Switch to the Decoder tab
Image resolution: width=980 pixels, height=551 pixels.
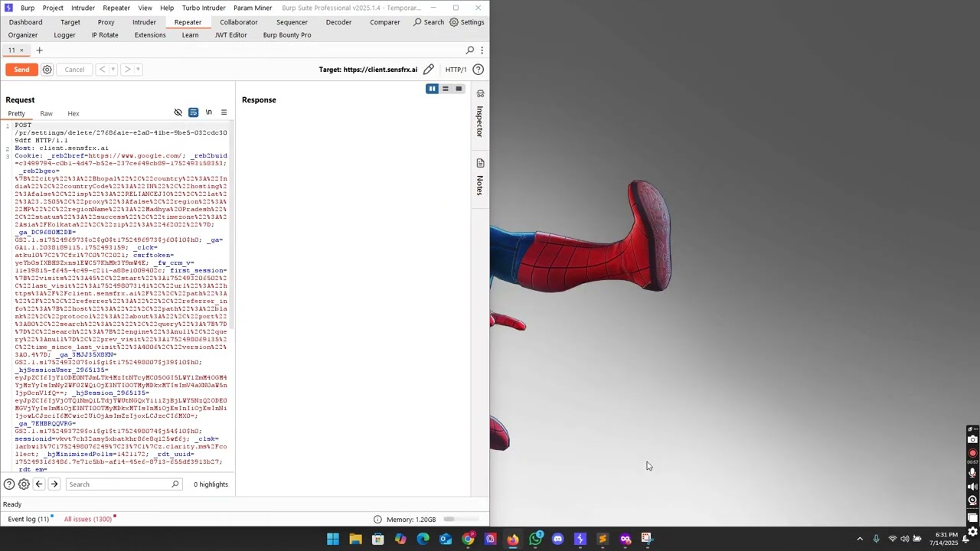[338, 22]
